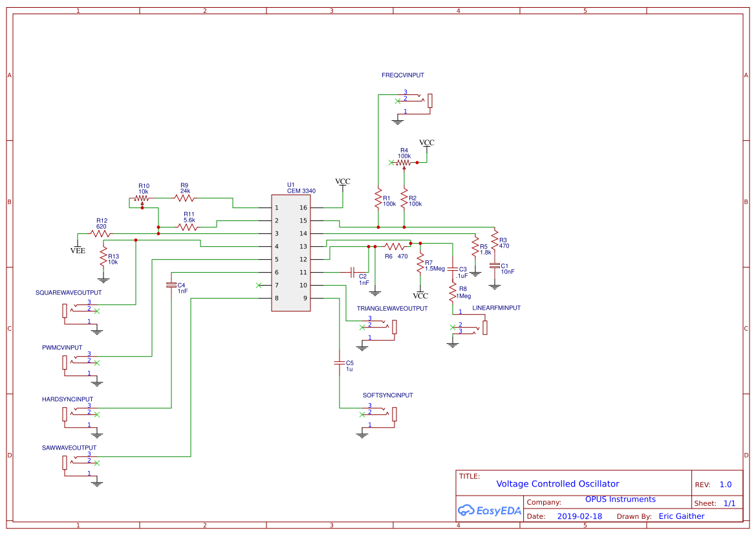Click the Eric Gaither drawn-by name
Image resolution: width=756 pixels, height=535 pixels.
coord(682,516)
